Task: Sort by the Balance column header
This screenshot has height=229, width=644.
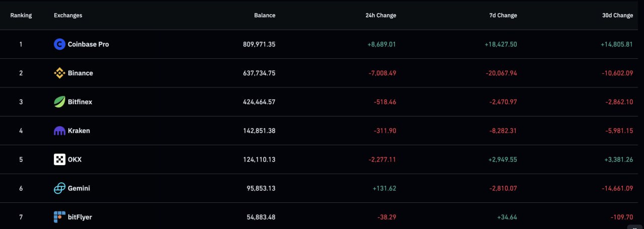Action: click(265, 16)
